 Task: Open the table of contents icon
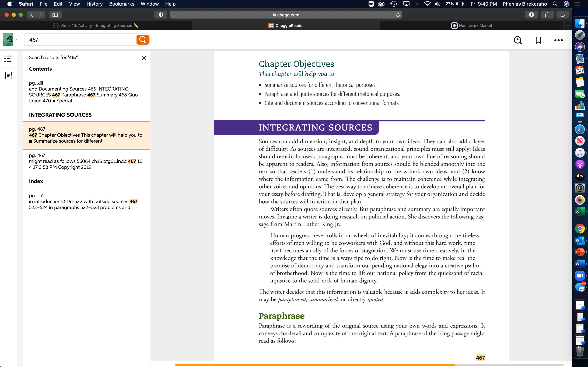(x=8, y=59)
